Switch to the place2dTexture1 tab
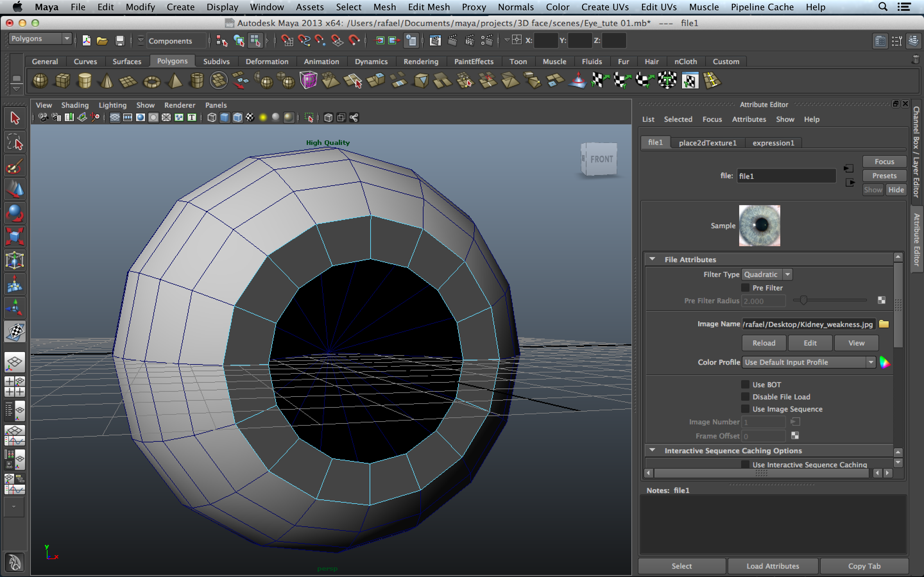The height and width of the screenshot is (577, 924). (707, 143)
